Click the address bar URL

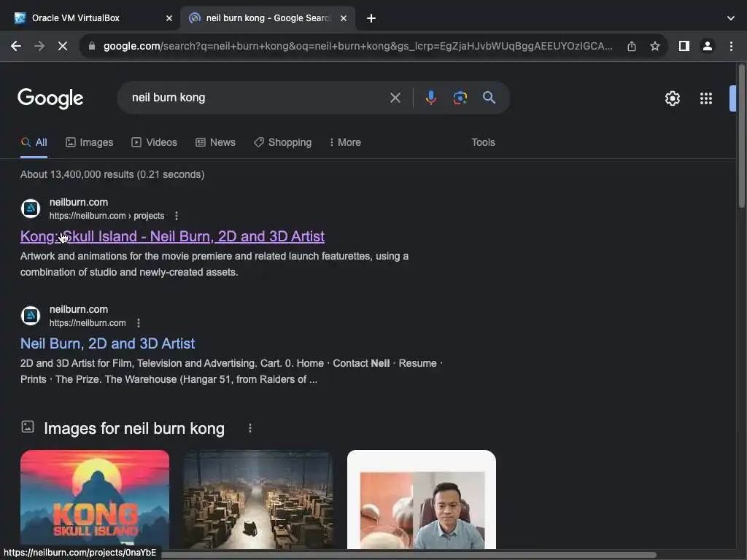click(357, 46)
